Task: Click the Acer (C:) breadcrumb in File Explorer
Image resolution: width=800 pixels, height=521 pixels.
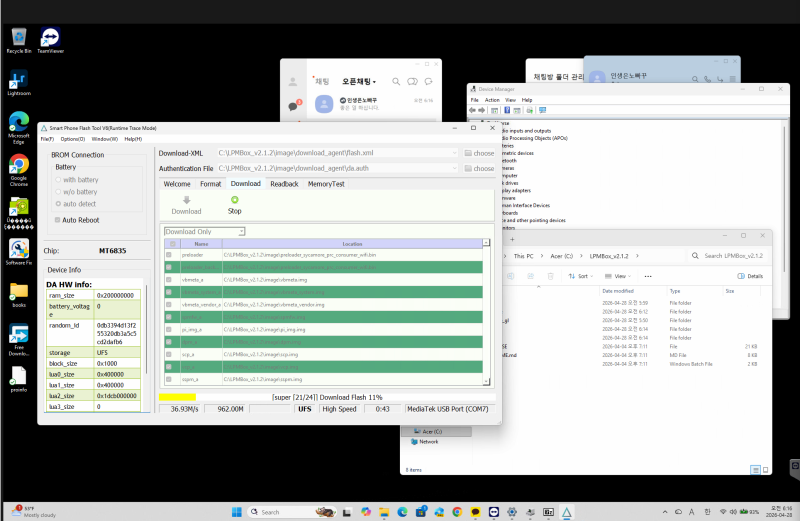Action: pyautogui.click(x=562, y=256)
